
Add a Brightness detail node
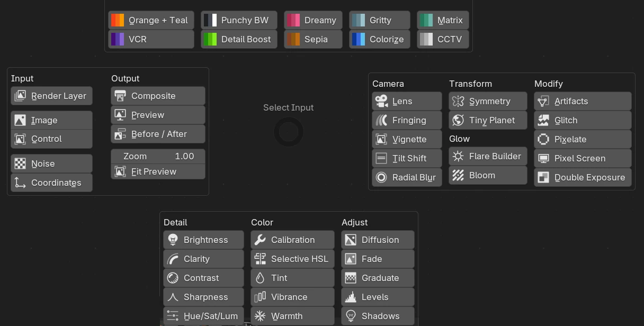pyautogui.click(x=203, y=240)
